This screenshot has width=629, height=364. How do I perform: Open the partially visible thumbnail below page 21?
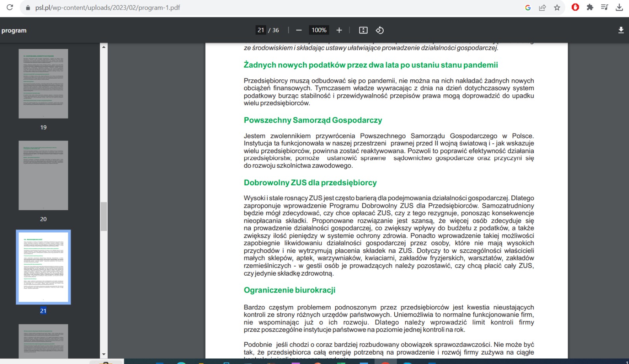[x=43, y=341]
